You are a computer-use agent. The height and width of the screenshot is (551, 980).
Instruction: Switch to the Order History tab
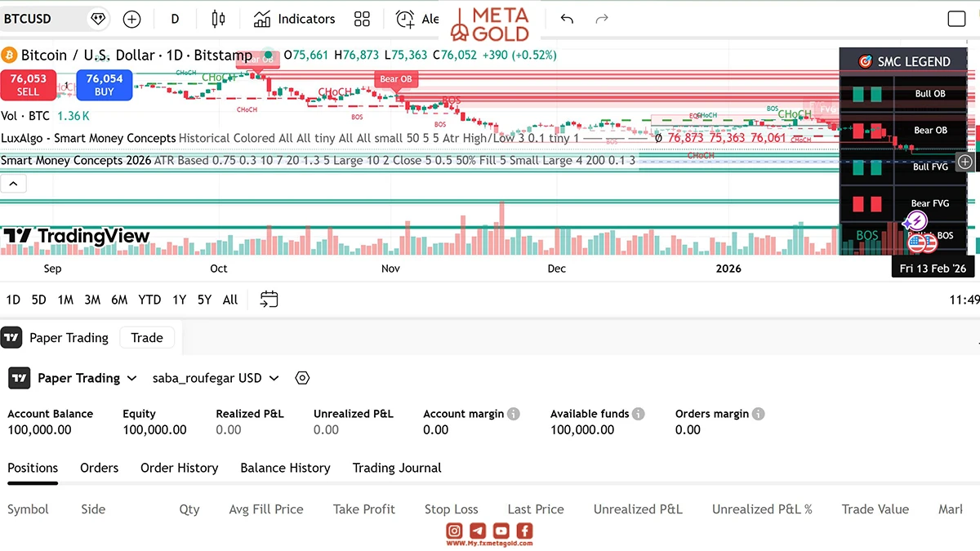179,468
